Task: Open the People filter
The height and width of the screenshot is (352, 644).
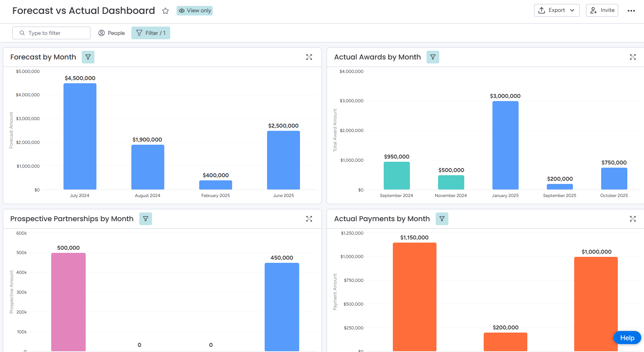Action: 111,33
